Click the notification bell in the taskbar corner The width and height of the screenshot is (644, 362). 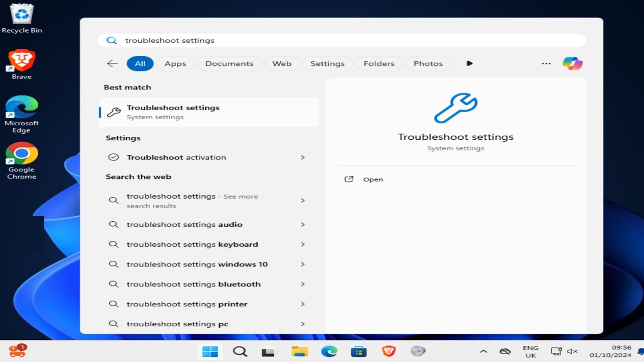click(640, 351)
